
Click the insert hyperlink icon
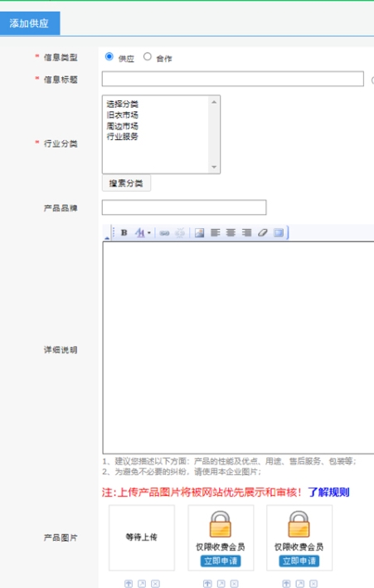[x=164, y=233]
